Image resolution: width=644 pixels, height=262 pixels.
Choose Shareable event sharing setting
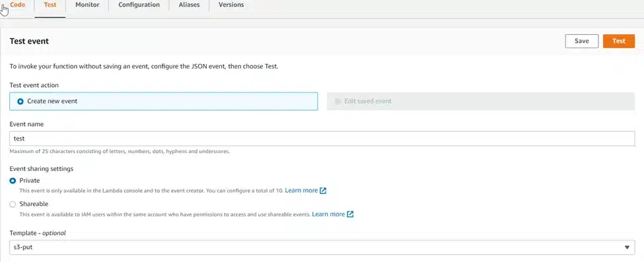click(x=13, y=204)
